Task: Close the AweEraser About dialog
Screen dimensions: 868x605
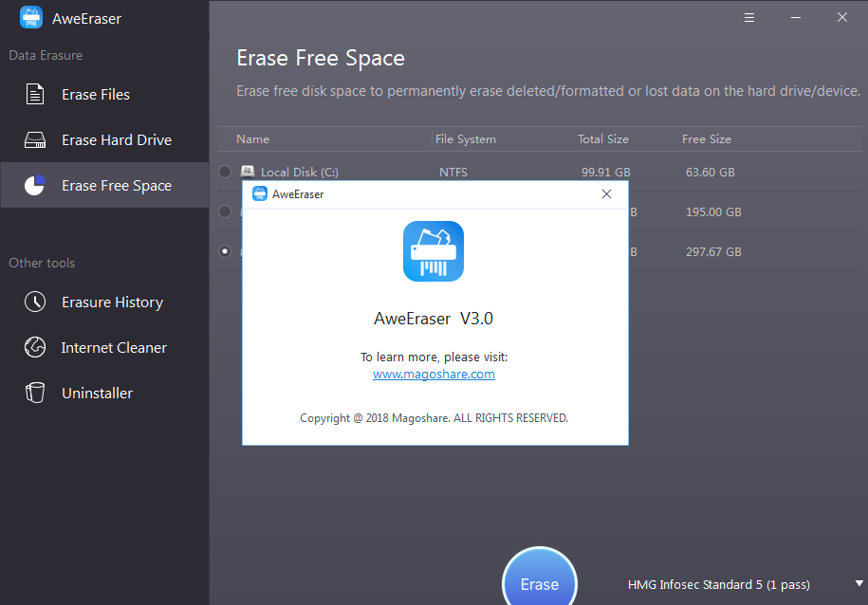Action: [x=607, y=193]
